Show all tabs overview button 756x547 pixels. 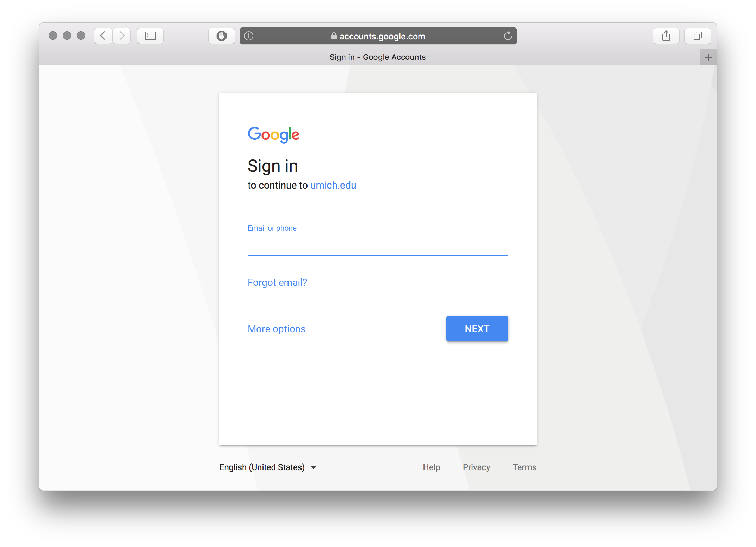click(x=698, y=36)
